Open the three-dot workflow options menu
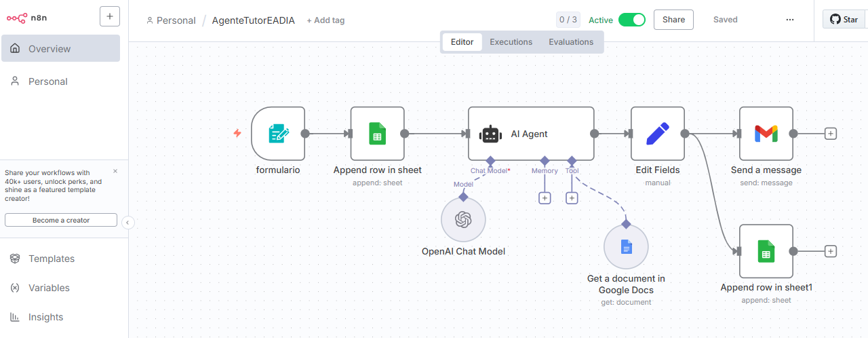868x338 pixels. [789, 20]
